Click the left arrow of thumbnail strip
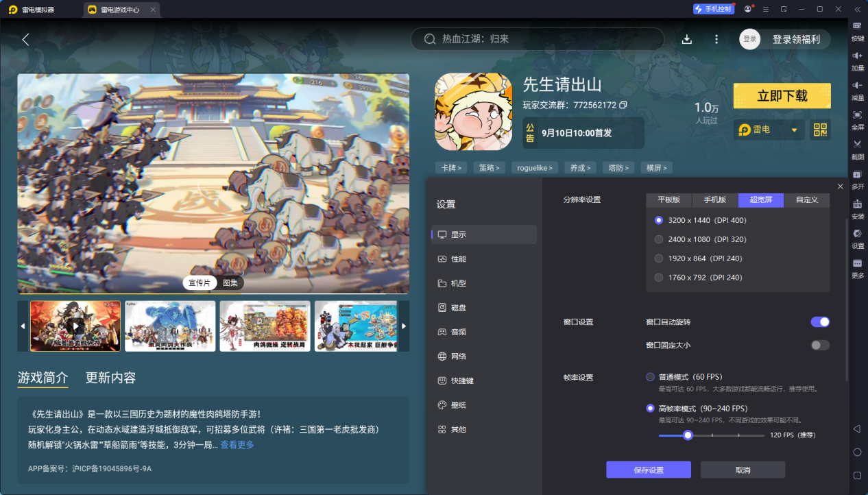 (x=23, y=326)
